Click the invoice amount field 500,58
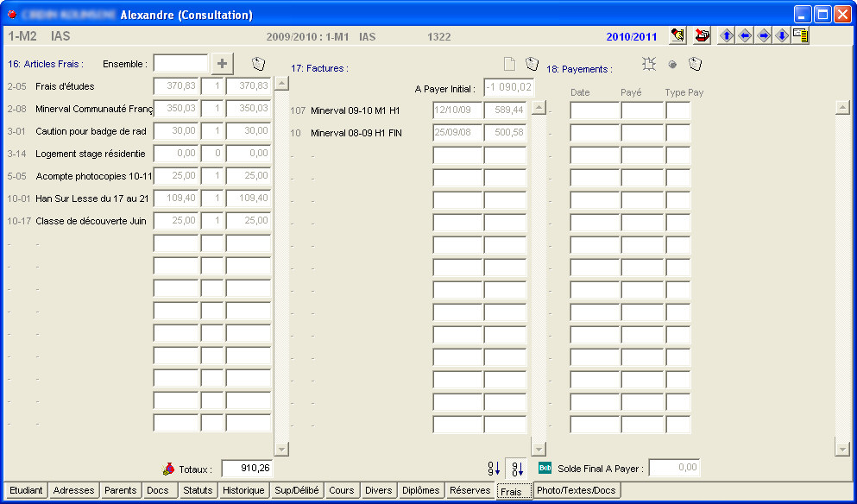The image size is (857, 504). (506, 133)
